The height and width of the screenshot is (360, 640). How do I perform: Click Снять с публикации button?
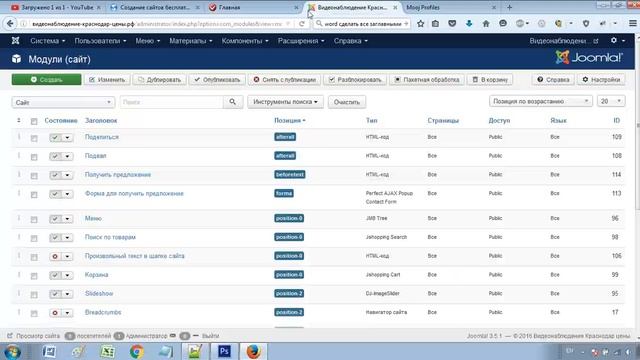[284, 80]
